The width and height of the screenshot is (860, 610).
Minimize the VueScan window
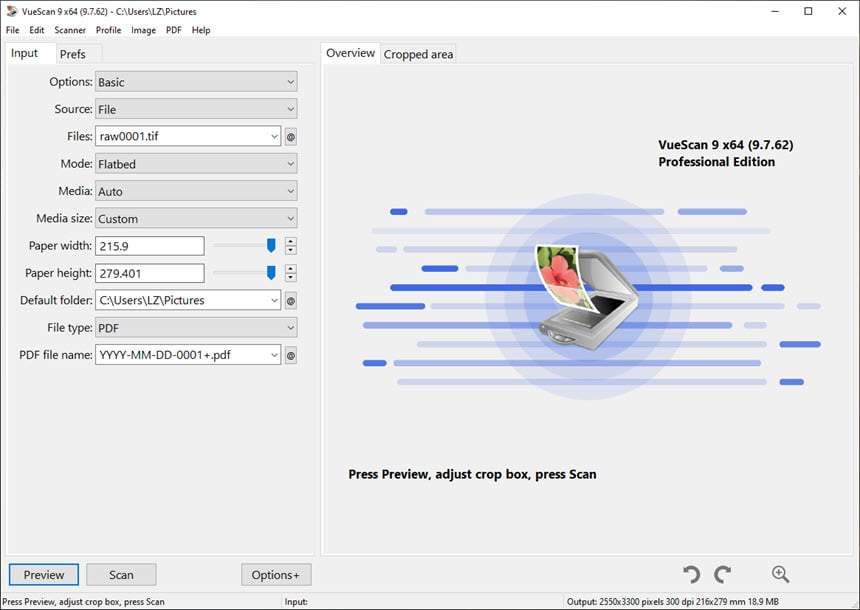775,11
